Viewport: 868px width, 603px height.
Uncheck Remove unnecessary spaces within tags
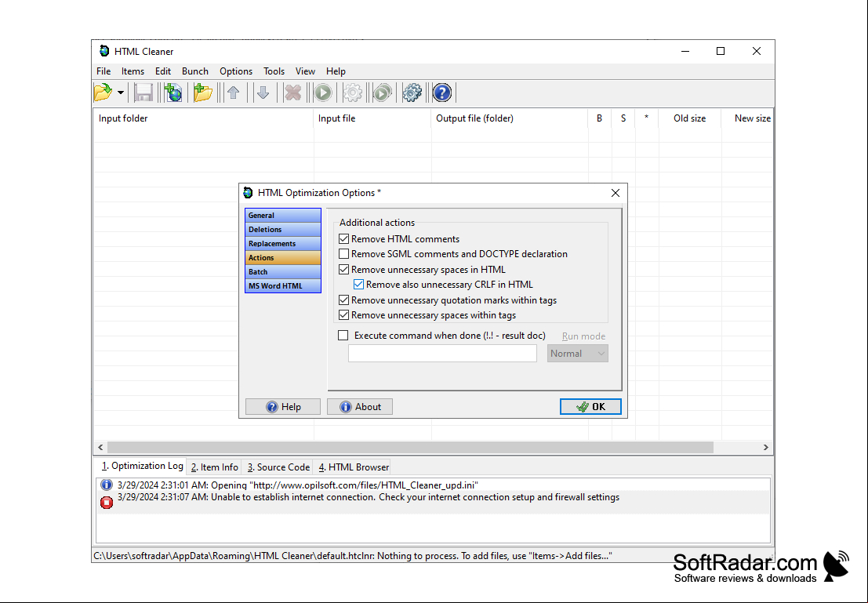click(343, 315)
